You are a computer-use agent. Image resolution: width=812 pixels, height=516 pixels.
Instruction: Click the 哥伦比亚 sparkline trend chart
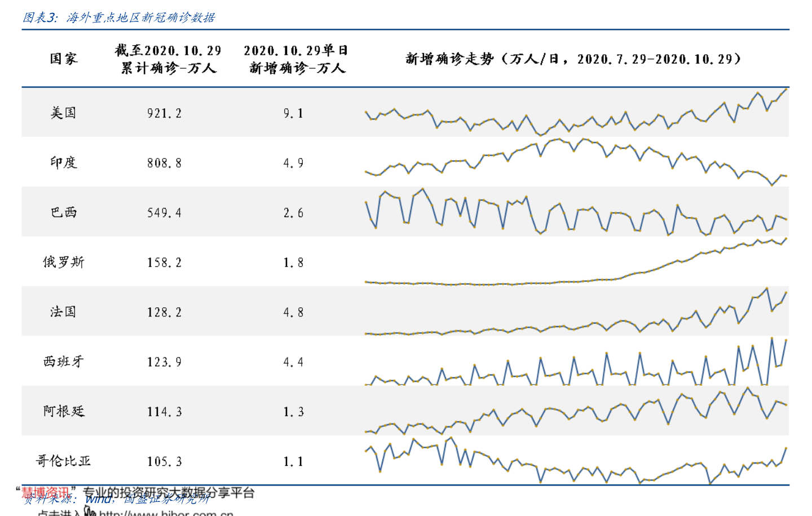576,460
